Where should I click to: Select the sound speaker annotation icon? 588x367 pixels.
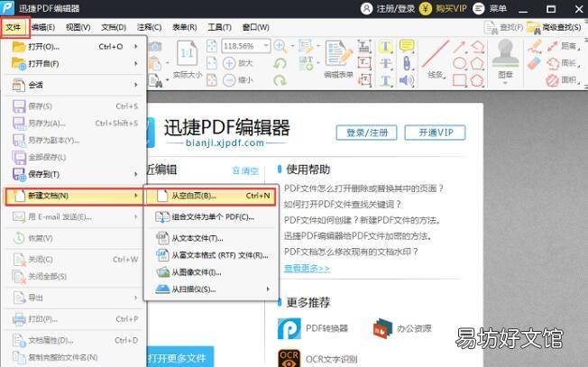[407, 80]
